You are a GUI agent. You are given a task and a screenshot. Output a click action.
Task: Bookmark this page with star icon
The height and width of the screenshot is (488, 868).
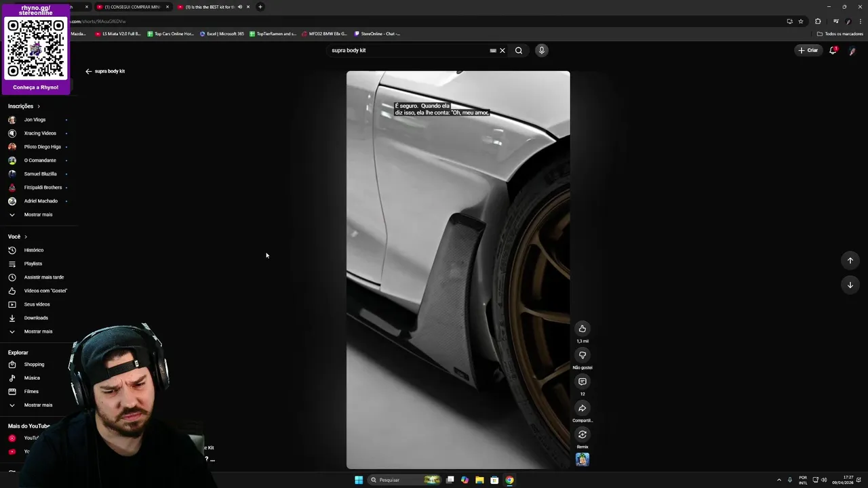point(801,21)
